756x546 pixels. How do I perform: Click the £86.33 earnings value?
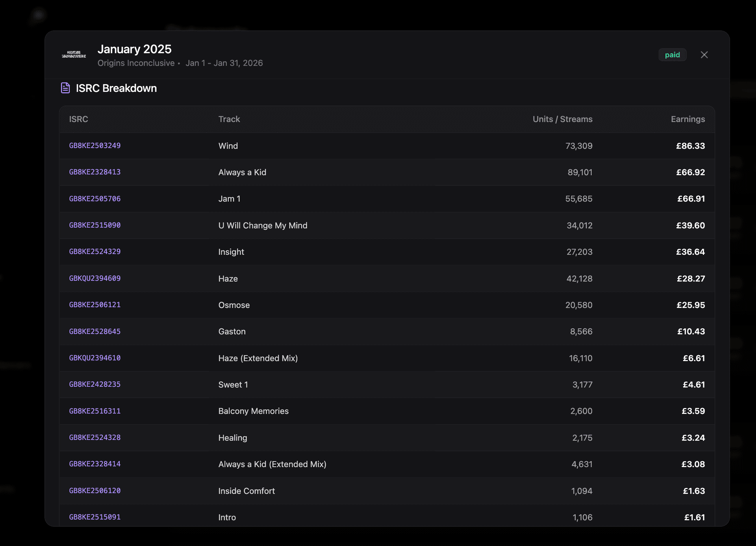(x=690, y=146)
